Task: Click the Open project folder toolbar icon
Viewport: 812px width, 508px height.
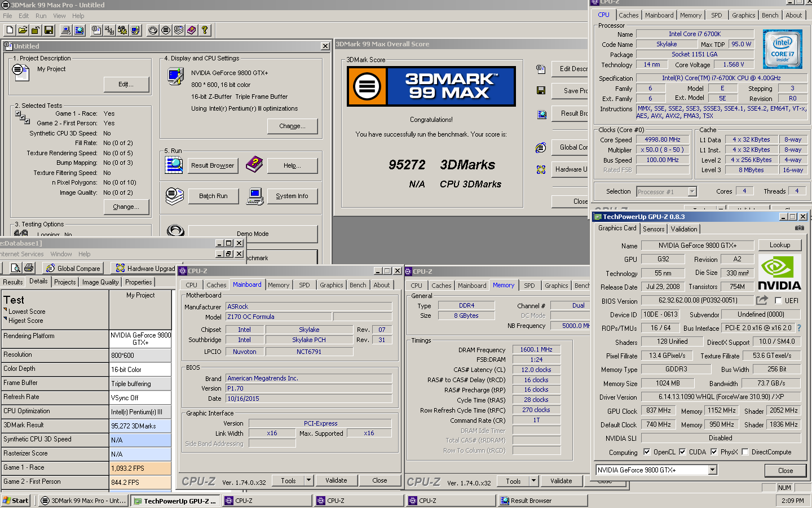Action: click(x=23, y=30)
